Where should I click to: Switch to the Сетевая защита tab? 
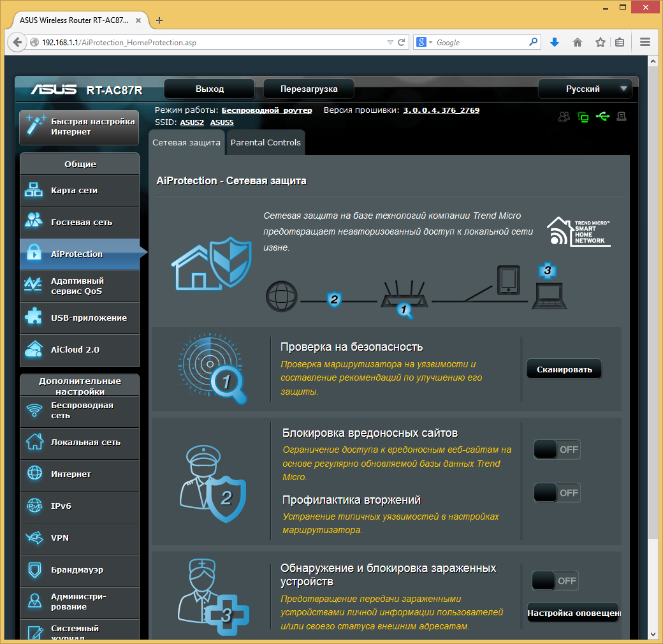[x=186, y=142]
